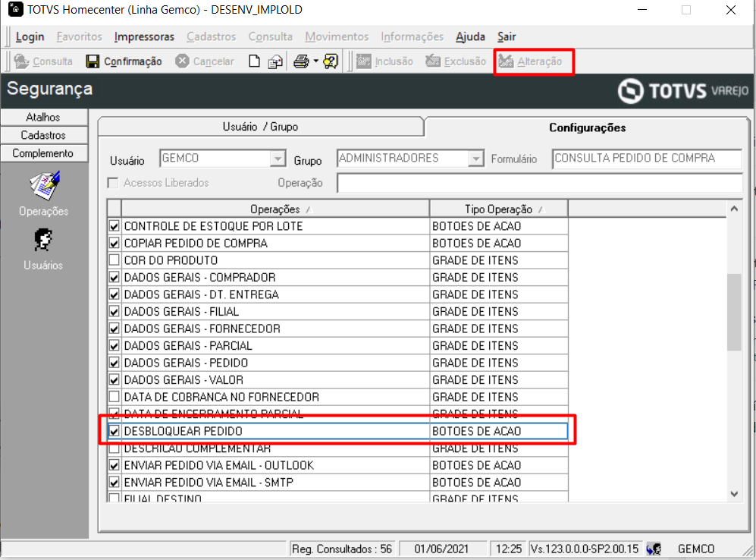The image size is (756, 560).
Task: Click the Cadastros sidebar button
Action: [43, 135]
